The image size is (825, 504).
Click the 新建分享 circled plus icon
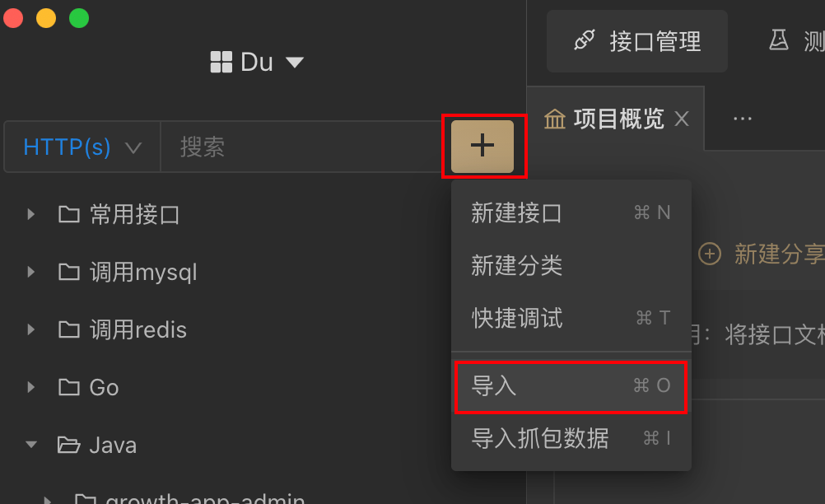709,254
